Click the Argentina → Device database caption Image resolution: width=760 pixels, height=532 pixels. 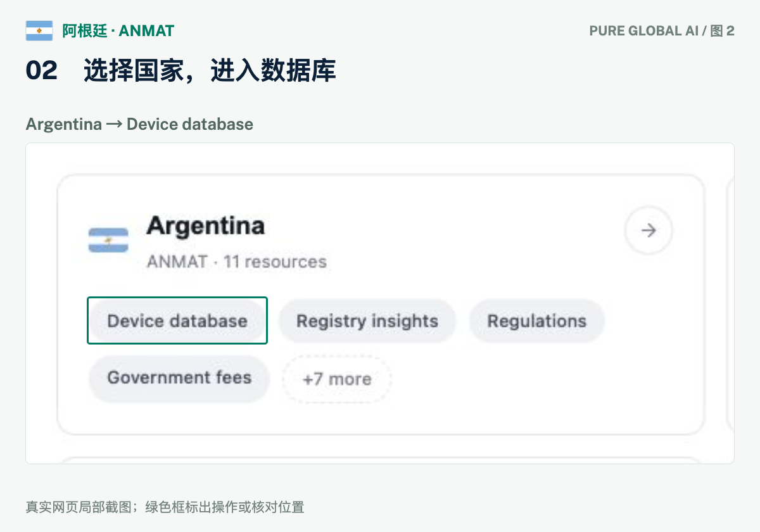[139, 124]
